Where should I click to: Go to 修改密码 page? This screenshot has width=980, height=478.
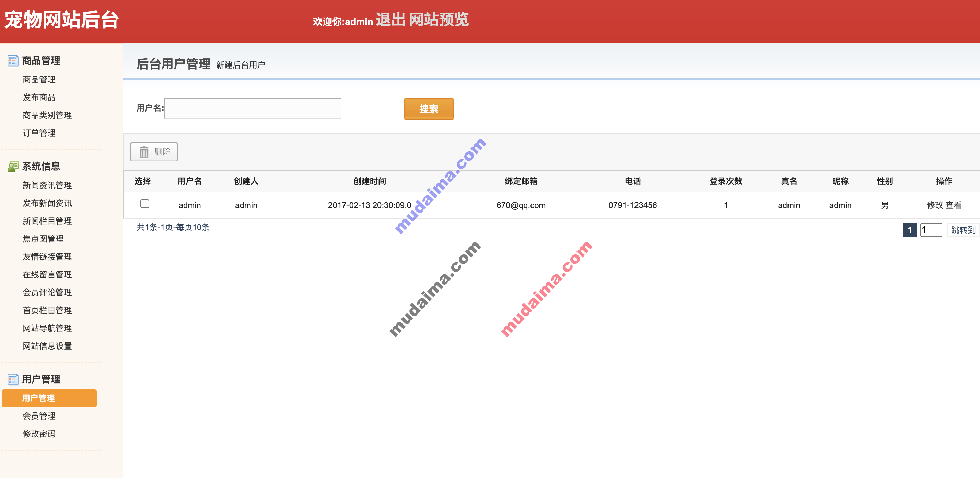[39, 434]
